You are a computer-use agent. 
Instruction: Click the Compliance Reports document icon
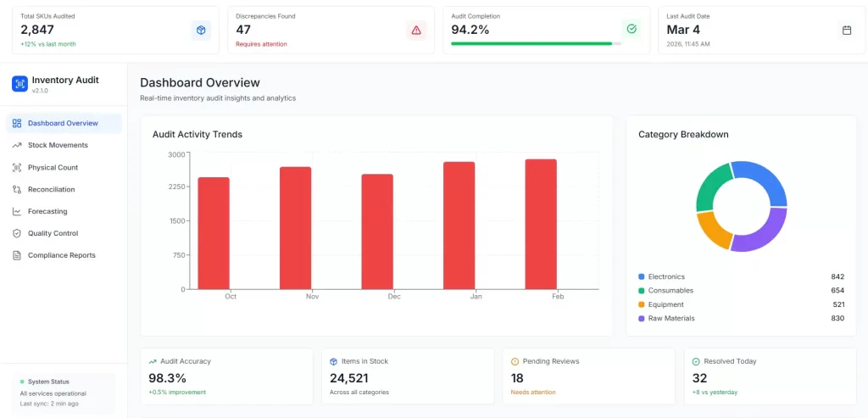point(17,255)
